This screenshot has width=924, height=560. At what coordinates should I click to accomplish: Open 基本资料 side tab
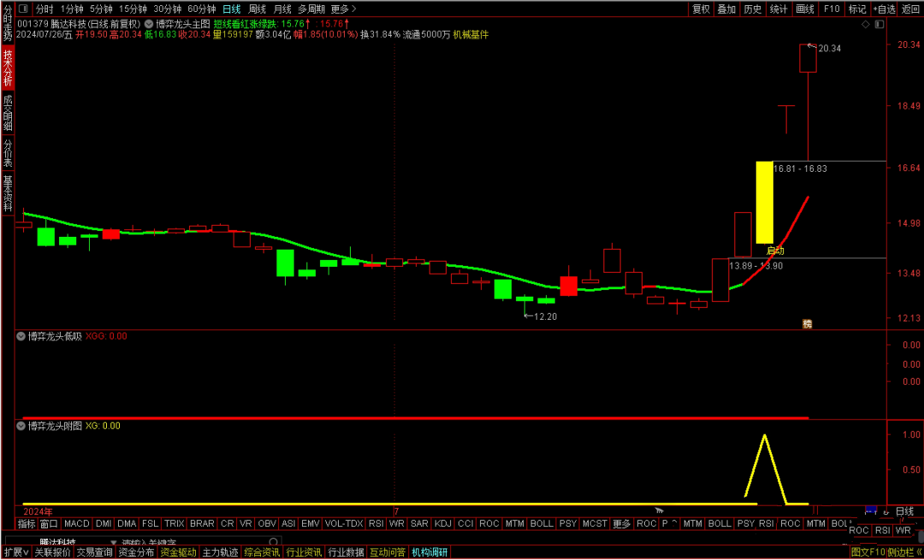pyautogui.click(x=8, y=192)
